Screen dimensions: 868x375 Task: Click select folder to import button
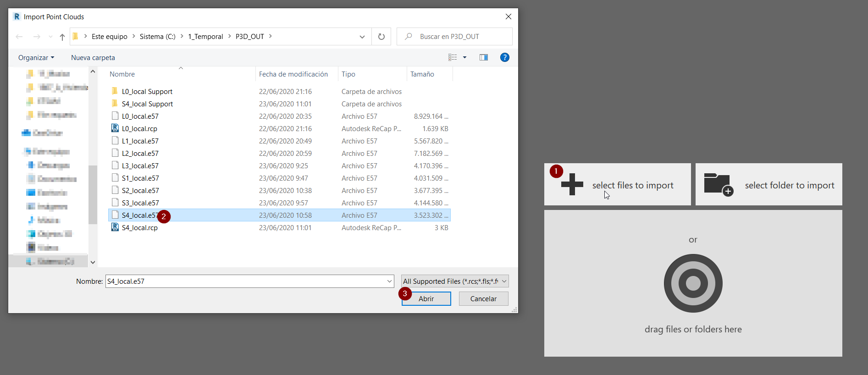[x=768, y=184]
